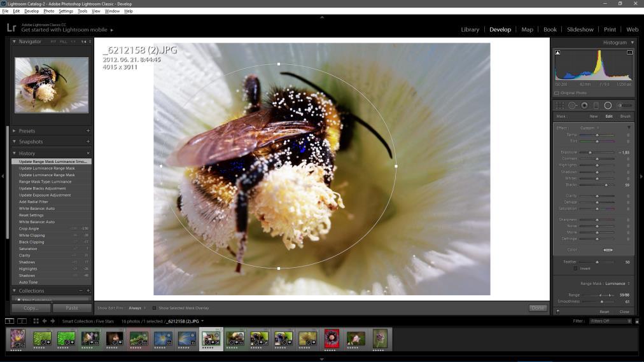Open the Develop menu
644x362 pixels.
(x=32, y=11)
